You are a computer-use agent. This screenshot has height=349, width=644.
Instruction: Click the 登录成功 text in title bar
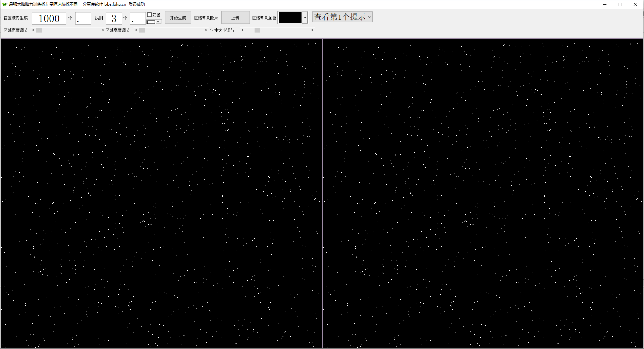(137, 4)
